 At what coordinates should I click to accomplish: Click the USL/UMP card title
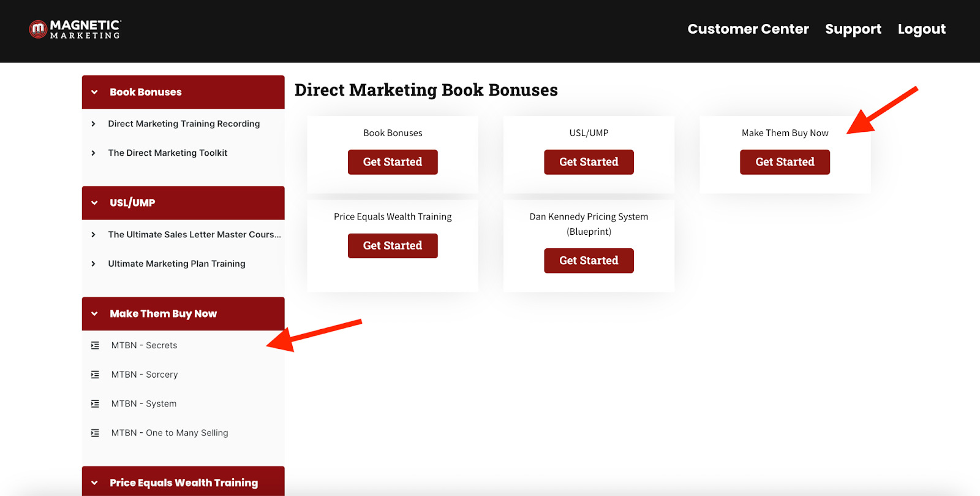[589, 133]
